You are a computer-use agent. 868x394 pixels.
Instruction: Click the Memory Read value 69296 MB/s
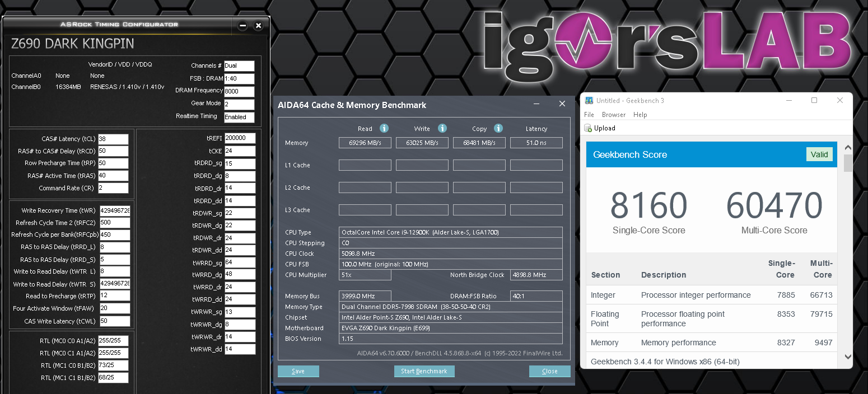pos(365,143)
